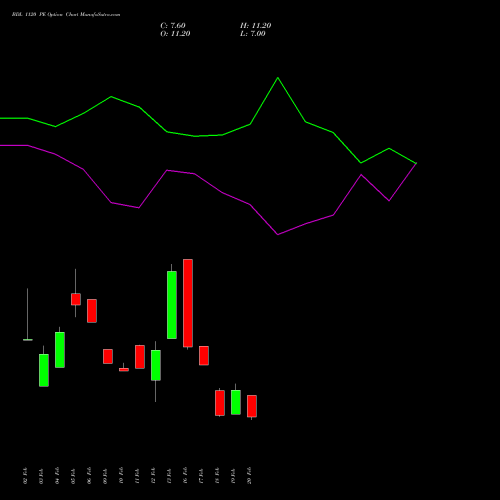Click the green candle for 19 Feb
The width and height of the screenshot is (500, 500).
pyautogui.click(x=236, y=402)
